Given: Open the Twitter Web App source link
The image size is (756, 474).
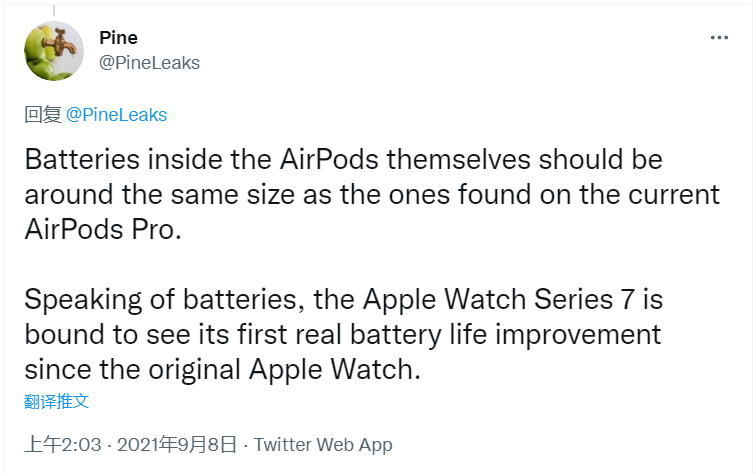Looking at the screenshot, I should (x=323, y=445).
